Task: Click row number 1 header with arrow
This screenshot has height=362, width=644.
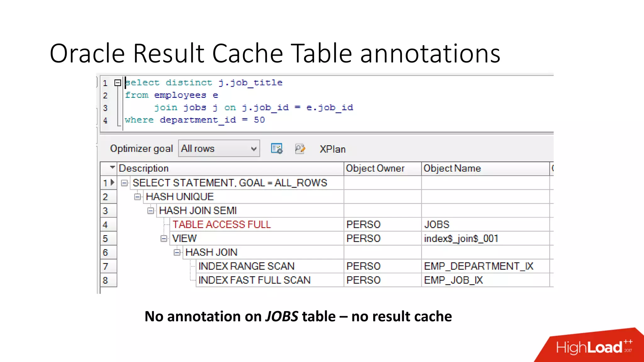Action: 108,183
